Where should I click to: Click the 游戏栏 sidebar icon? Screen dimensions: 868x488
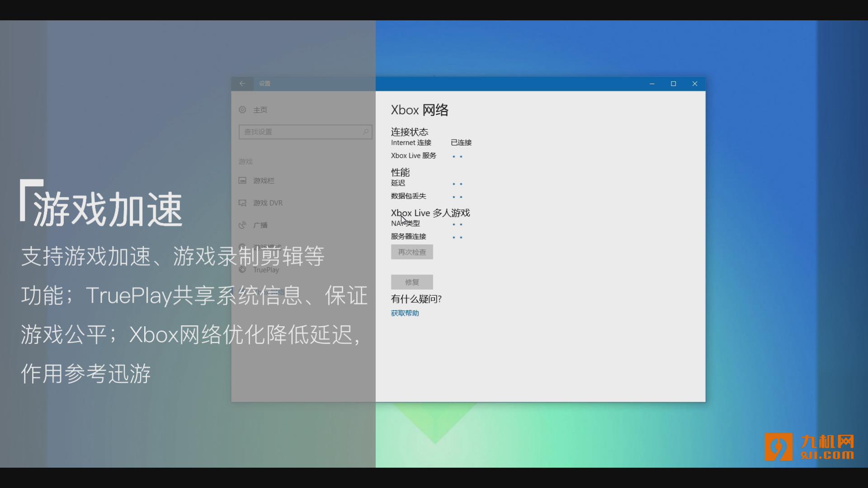242,181
